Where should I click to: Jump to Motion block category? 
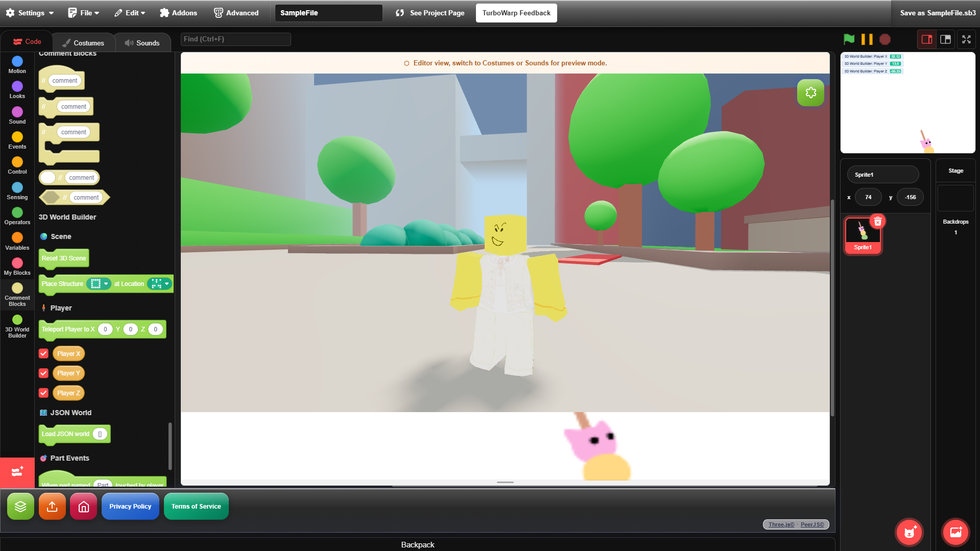pos(17,65)
